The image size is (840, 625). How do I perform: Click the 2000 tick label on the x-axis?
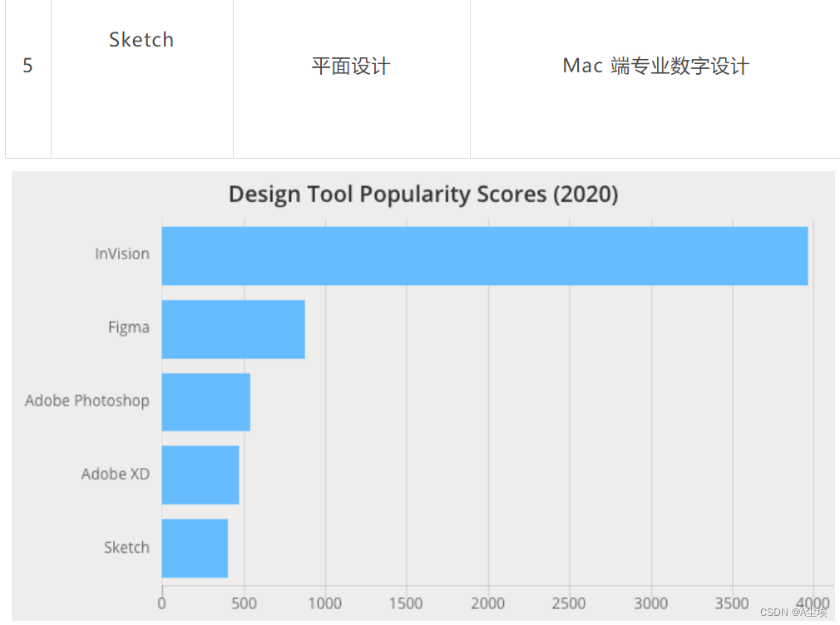487,603
